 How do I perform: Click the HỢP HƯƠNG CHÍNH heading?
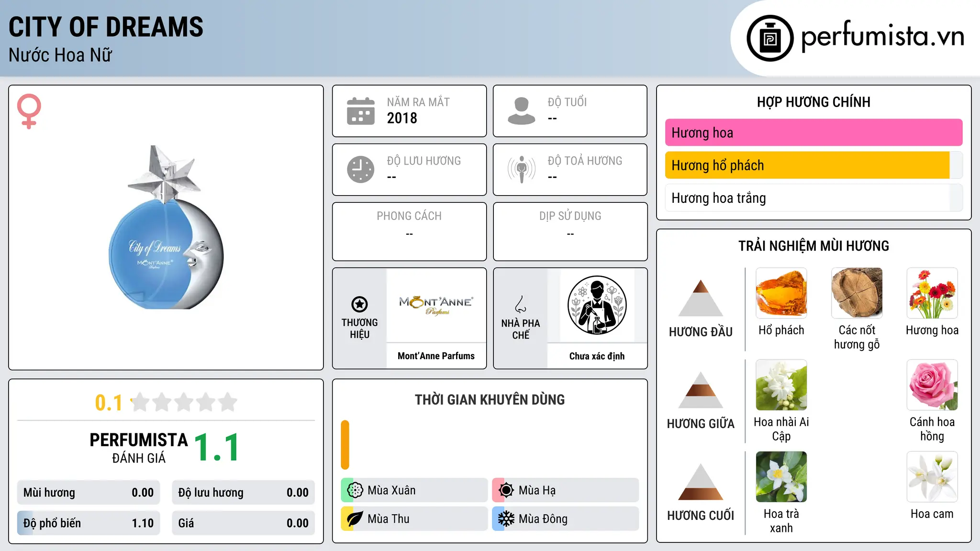pyautogui.click(x=813, y=102)
